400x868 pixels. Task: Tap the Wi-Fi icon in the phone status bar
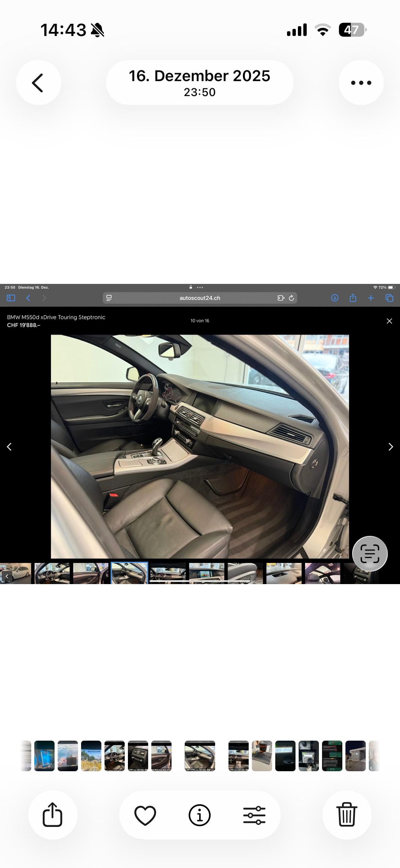pyautogui.click(x=323, y=30)
